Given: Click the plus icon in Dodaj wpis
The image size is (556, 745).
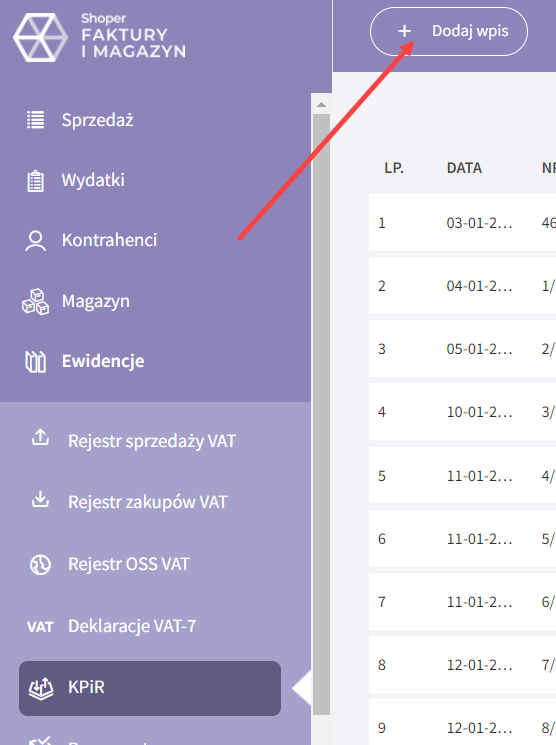Looking at the screenshot, I should pyautogui.click(x=404, y=31).
